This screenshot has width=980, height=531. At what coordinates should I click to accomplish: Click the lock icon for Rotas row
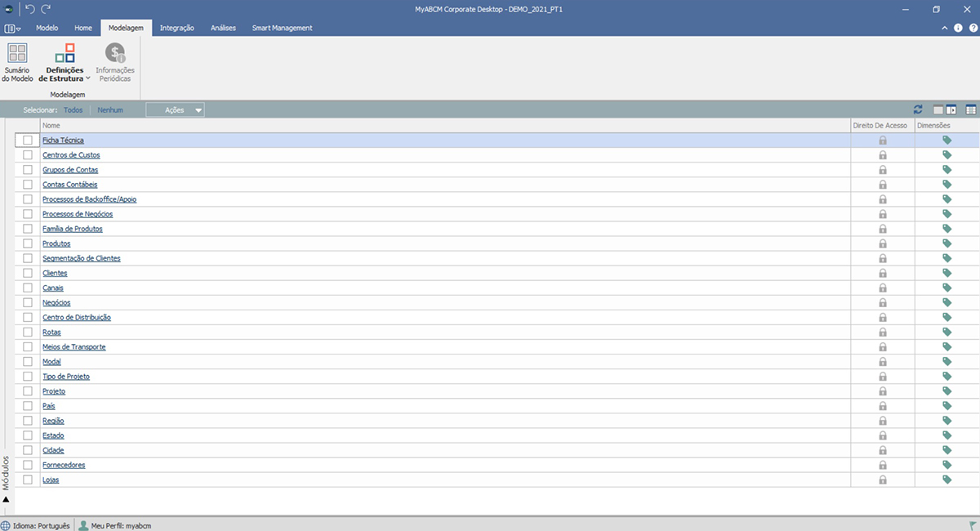coord(883,332)
